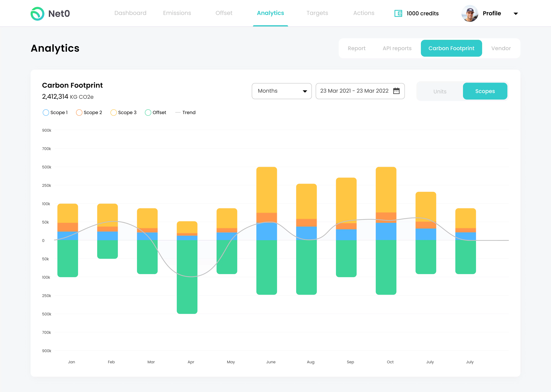Click the yellow Scope 3 segment of June bar

(267, 190)
